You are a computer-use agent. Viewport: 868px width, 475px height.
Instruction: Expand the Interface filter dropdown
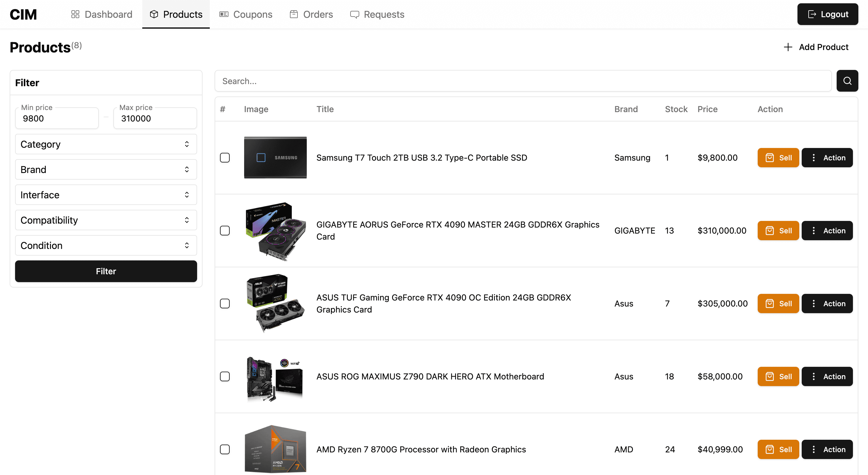click(106, 195)
